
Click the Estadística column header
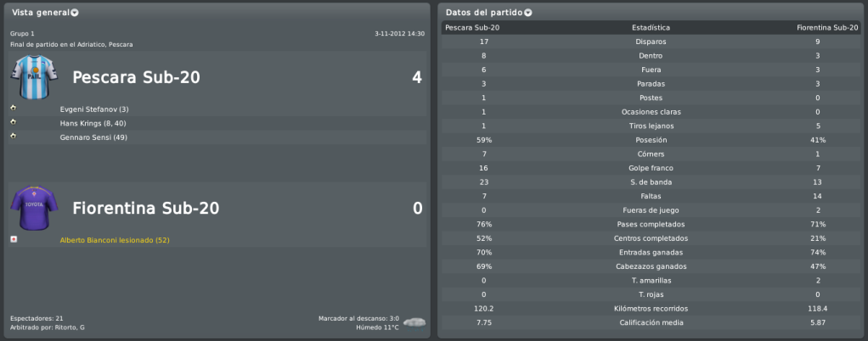point(651,27)
